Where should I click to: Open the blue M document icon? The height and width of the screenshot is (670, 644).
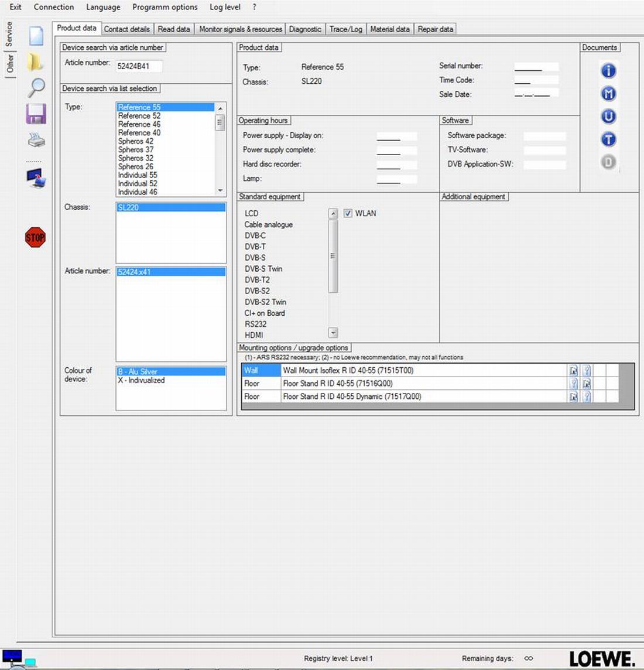tap(608, 94)
